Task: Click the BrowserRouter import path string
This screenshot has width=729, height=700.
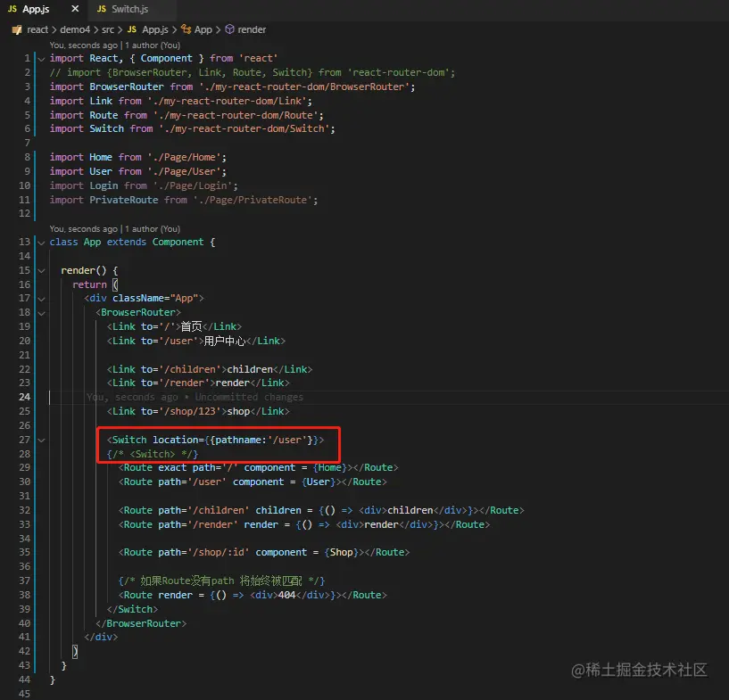Action: (304, 86)
